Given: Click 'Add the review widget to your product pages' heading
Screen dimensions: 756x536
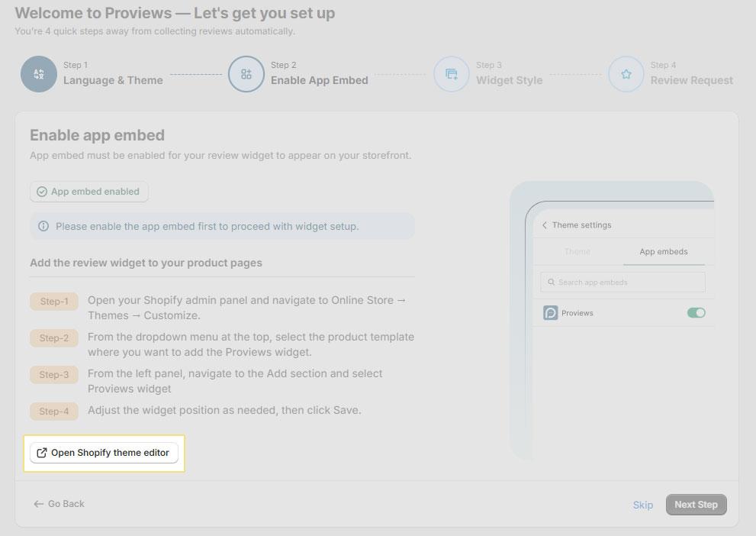Looking at the screenshot, I should pos(146,263).
